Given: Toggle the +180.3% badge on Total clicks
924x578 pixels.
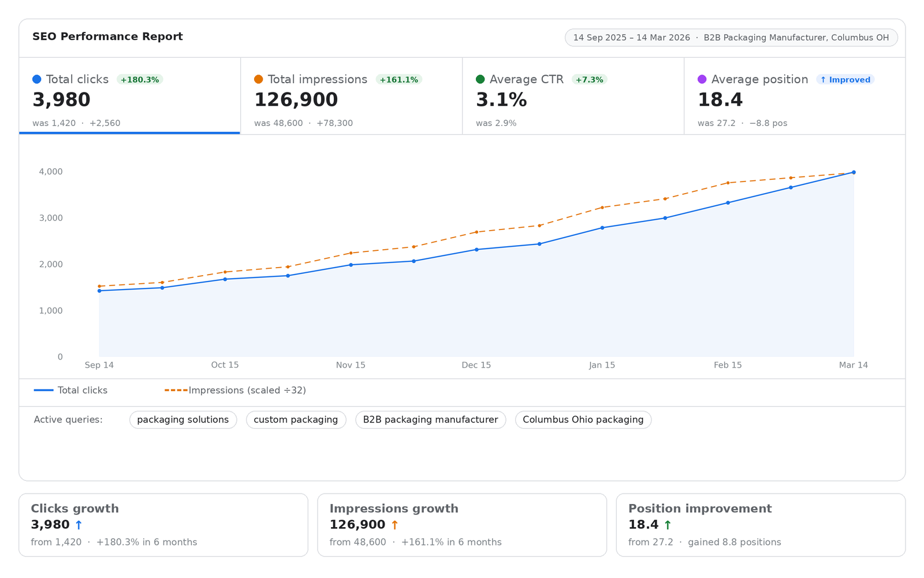Looking at the screenshot, I should click(140, 79).
